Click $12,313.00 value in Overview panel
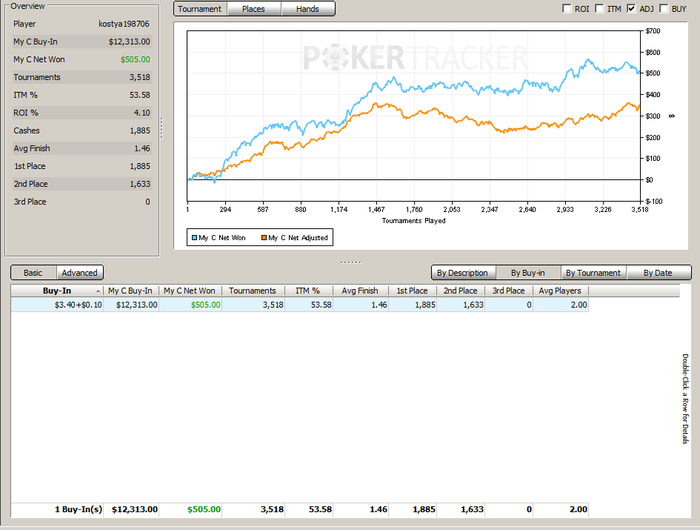This screenshot has height=530, width=700. click(129, 42)
